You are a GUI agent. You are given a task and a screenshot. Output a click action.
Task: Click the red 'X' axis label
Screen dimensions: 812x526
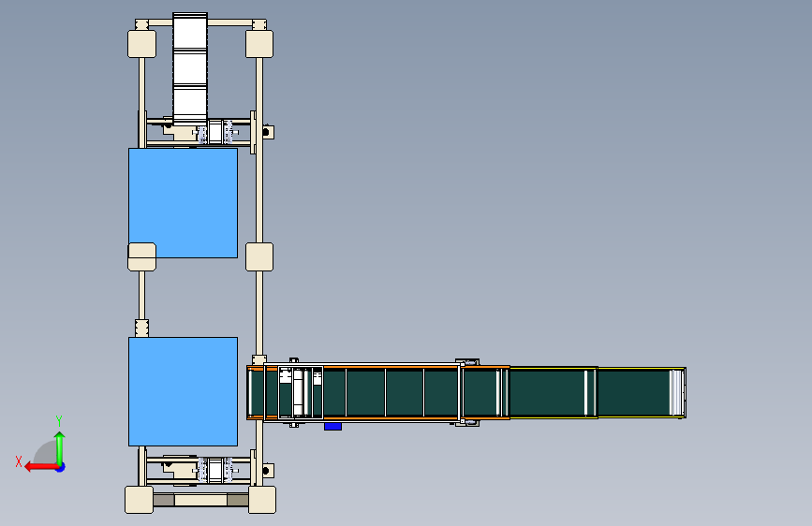[19, 461]
